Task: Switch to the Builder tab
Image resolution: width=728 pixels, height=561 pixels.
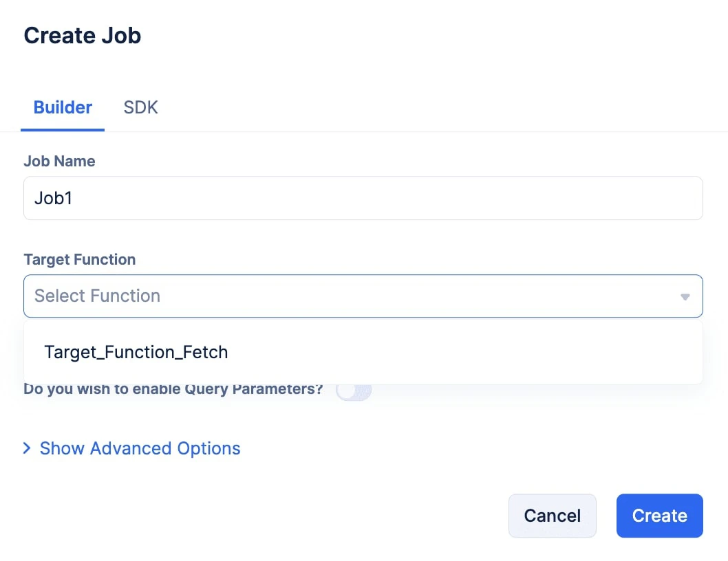Action: (63, 107)
